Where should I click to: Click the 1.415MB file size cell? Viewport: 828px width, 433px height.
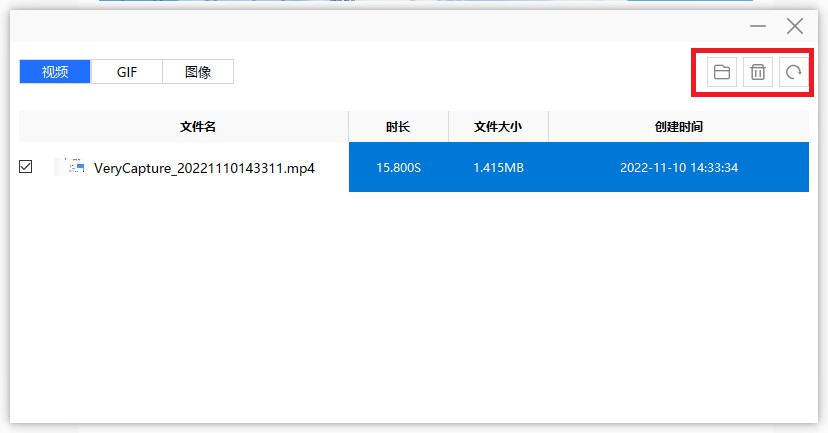click(x=498, y=168)
